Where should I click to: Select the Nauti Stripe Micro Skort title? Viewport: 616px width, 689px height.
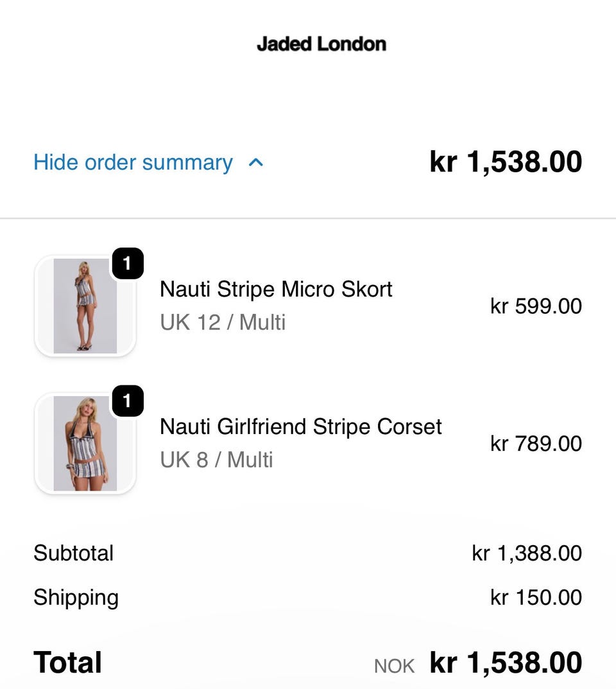tap(276, 289)
